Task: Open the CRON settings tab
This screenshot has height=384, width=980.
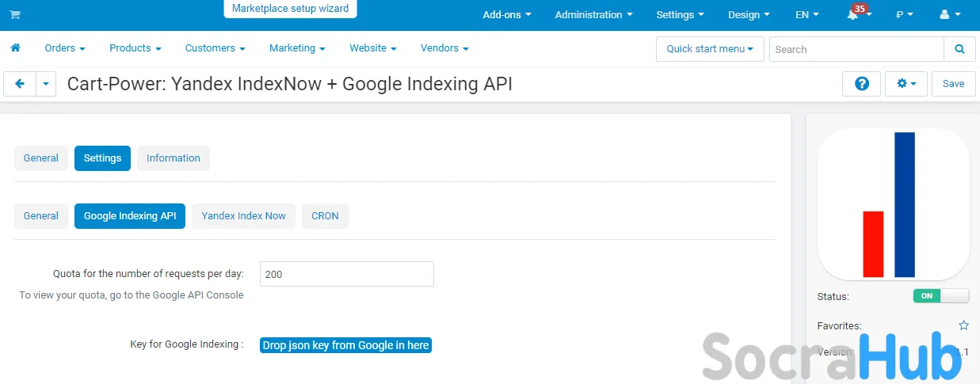Action: 325,216
